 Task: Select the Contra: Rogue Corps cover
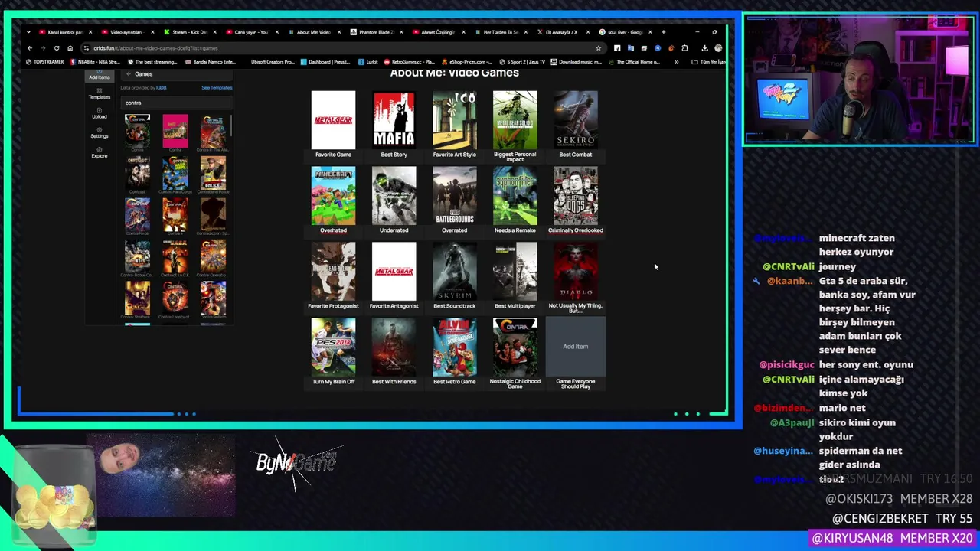tap(137, 257)
